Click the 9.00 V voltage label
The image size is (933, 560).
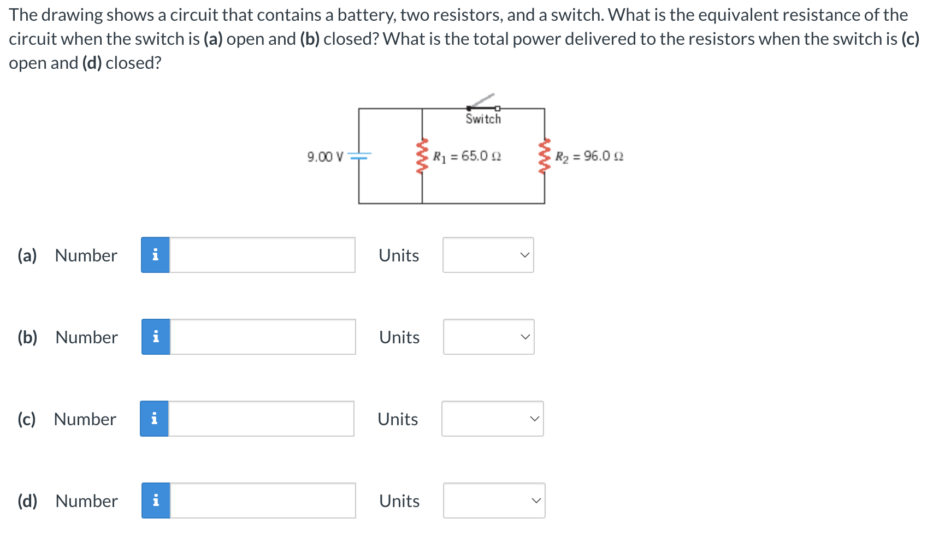[x=325, y=157]
